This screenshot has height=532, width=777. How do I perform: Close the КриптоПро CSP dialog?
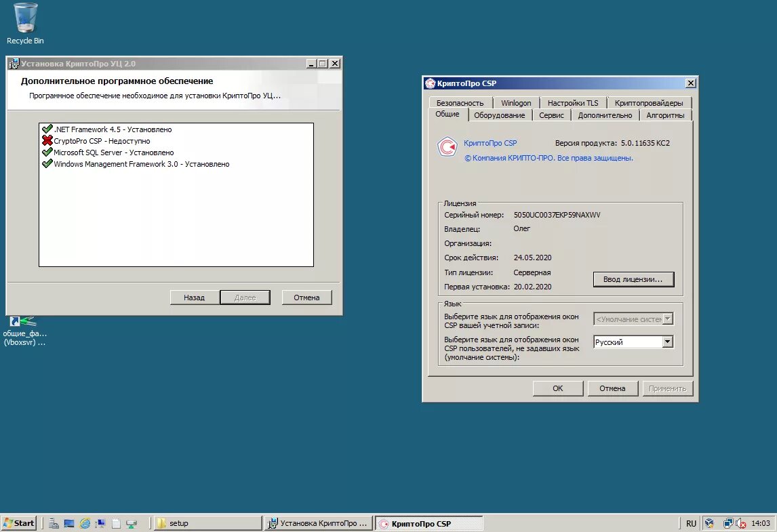690,83
